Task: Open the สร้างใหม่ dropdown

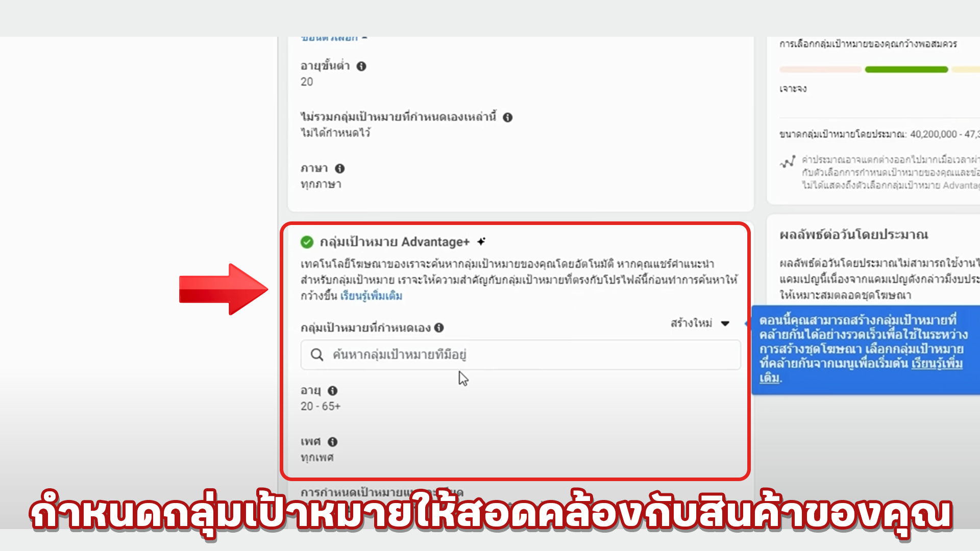Action: point(700,323)
